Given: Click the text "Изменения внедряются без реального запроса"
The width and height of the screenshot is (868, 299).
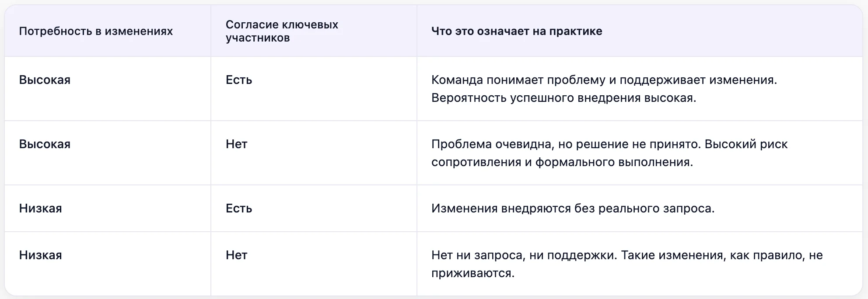Looking at the screenshot, I should pyautogui.click(x=573, y=209).
